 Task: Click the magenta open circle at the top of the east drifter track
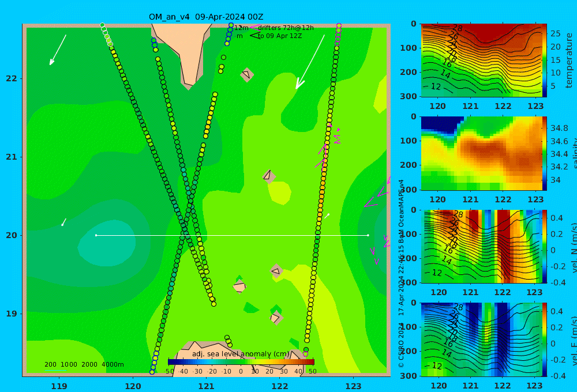coord(339,26)
